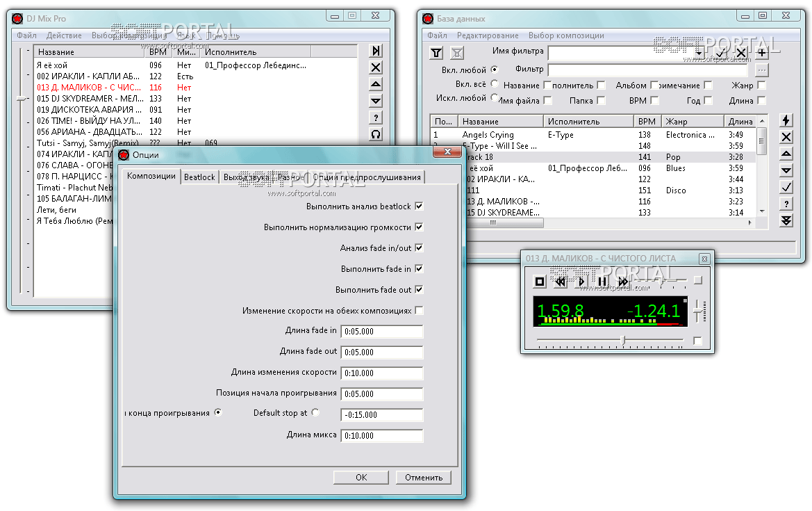Open 'Выбор композиции' menu in database window

point(566,35)
